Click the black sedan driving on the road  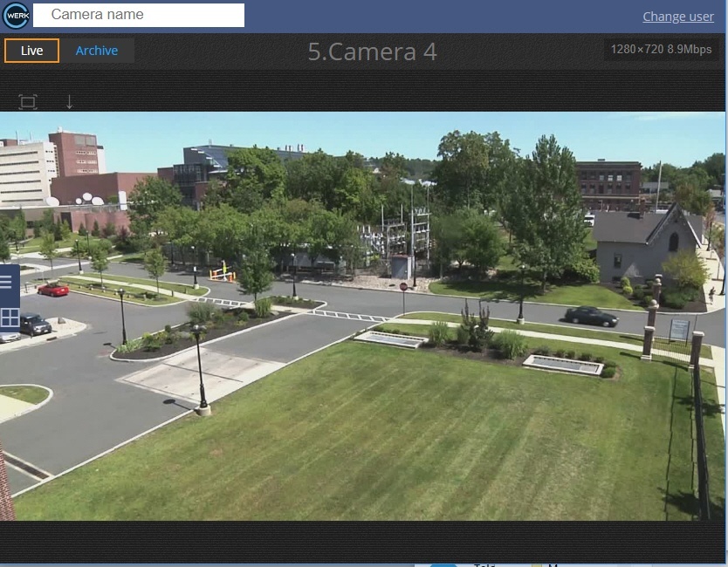[591, 316]
